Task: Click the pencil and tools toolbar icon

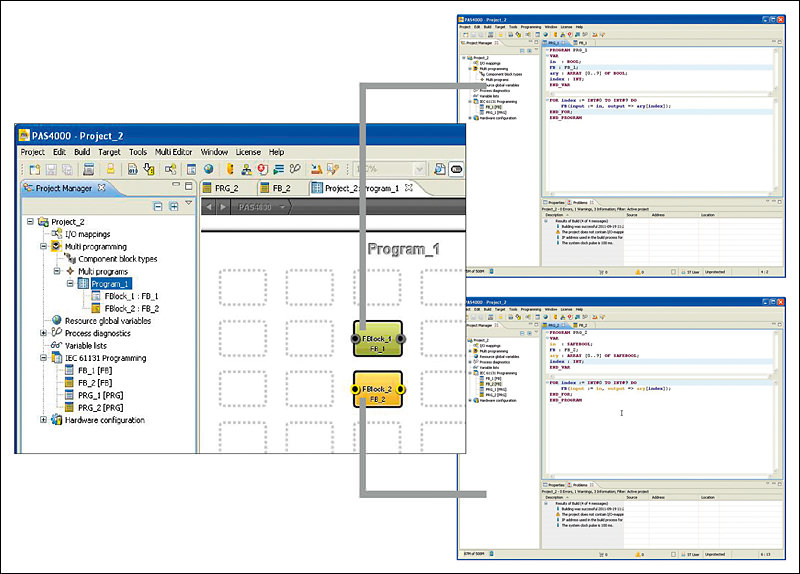Action: tap(333, 169)
